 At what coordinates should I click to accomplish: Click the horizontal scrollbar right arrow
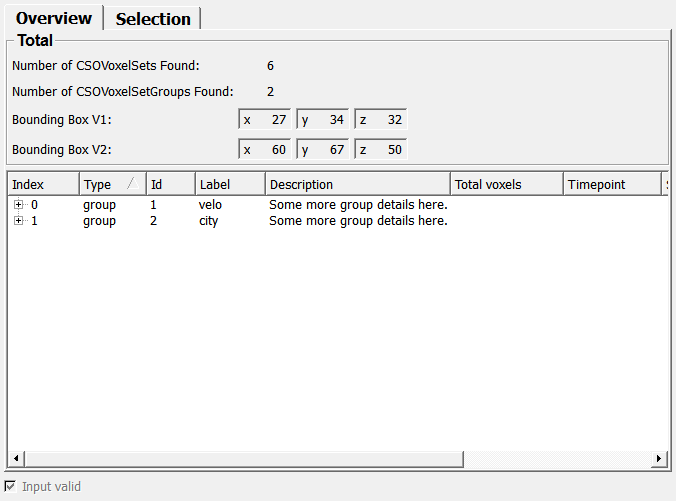(x=659, y=458)
